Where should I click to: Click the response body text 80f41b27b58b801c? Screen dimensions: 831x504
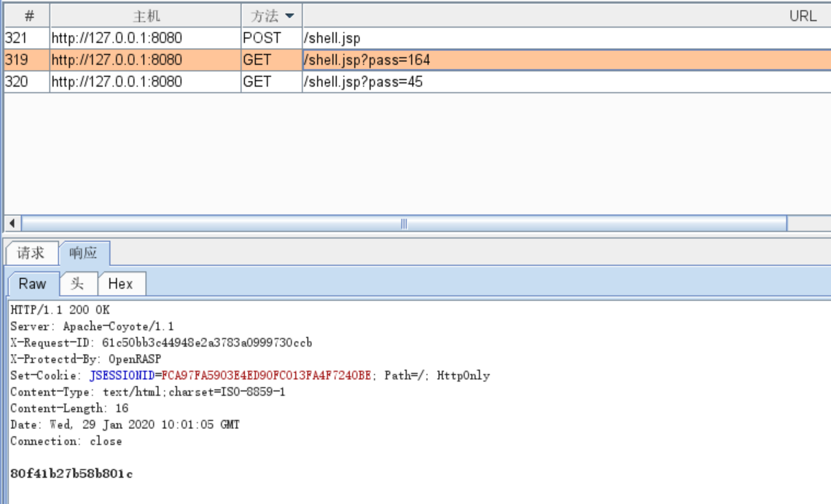point(71,473)
